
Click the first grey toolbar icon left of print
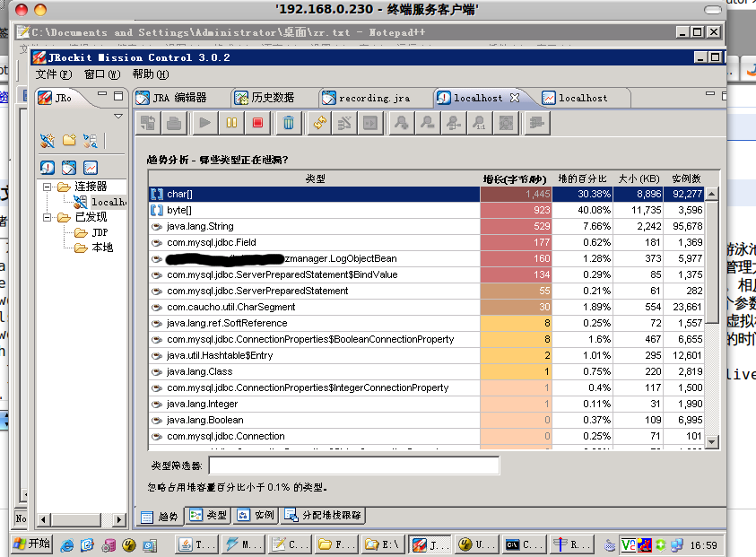[148, 123]
